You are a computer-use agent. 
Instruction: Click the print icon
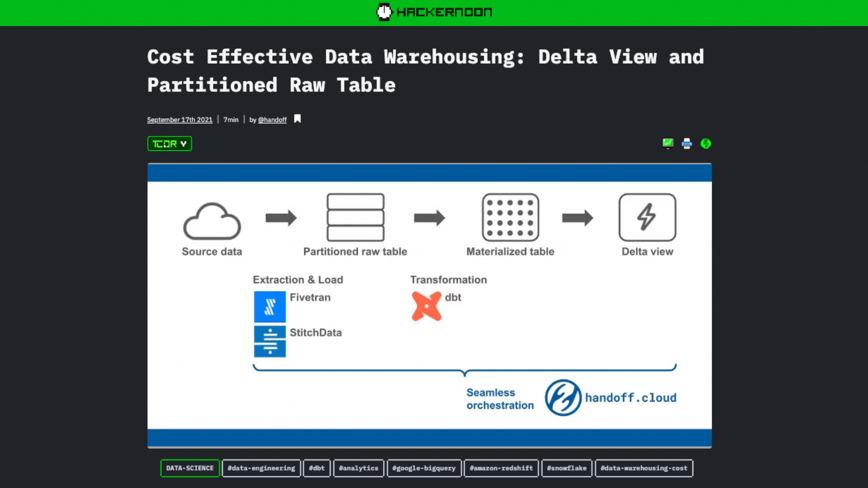point(687,143)
